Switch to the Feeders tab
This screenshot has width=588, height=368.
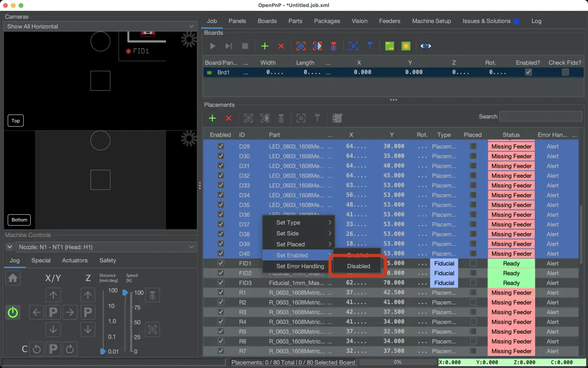(389, 21)
